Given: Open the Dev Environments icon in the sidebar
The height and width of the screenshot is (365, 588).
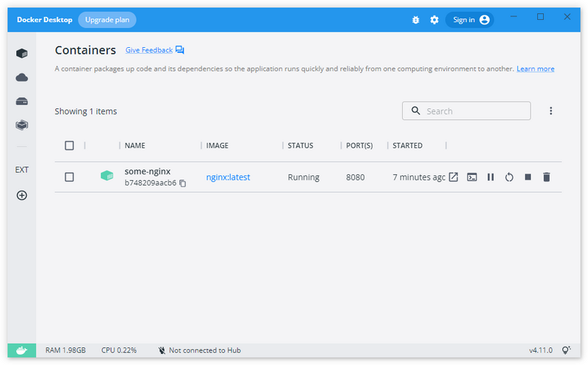Looking at the screenshot, I should (x=22, y=124).
